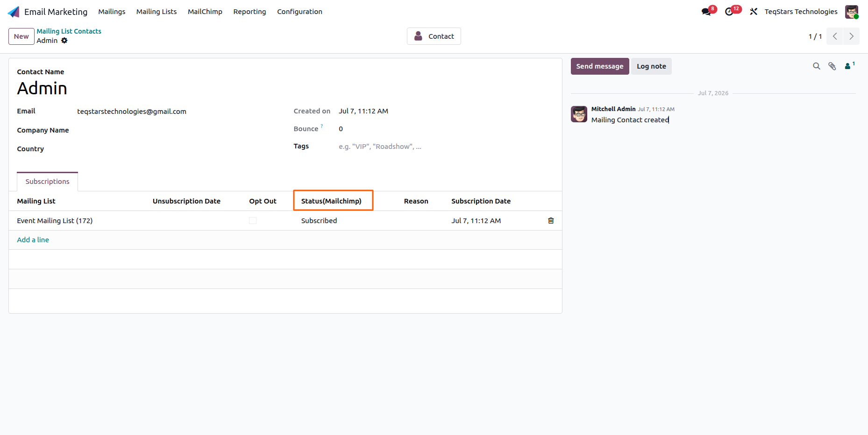Create a New mailing contact
The width and height of the screenshot is (868, 435).
click(x=21, y=36)
